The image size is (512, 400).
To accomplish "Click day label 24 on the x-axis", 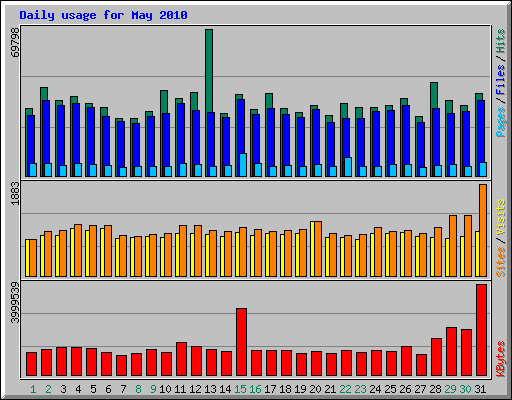I will 375,389.
